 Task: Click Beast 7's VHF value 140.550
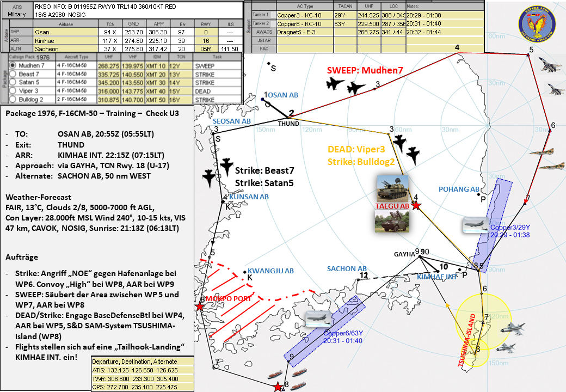point(132,75)
